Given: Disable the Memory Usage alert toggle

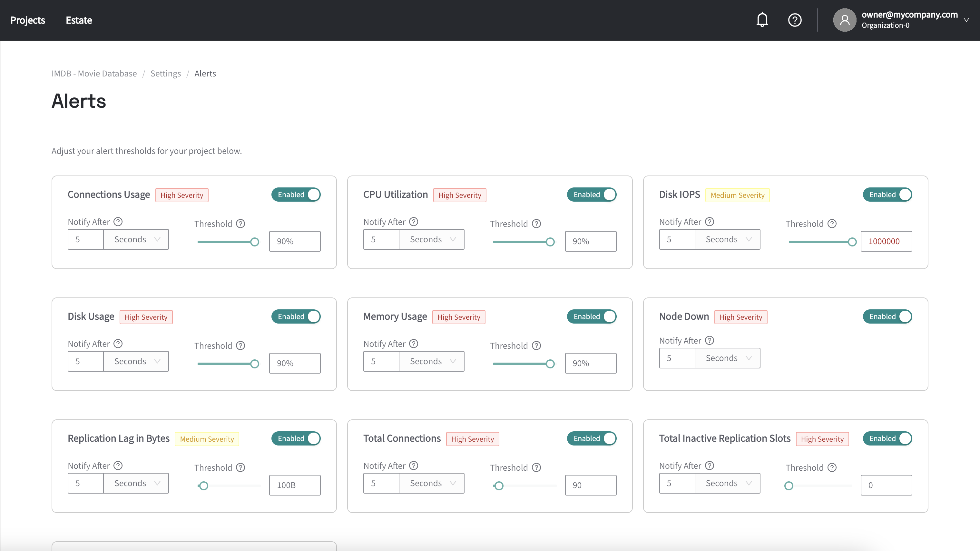Looking at the screenshot, I should [592, 316].
